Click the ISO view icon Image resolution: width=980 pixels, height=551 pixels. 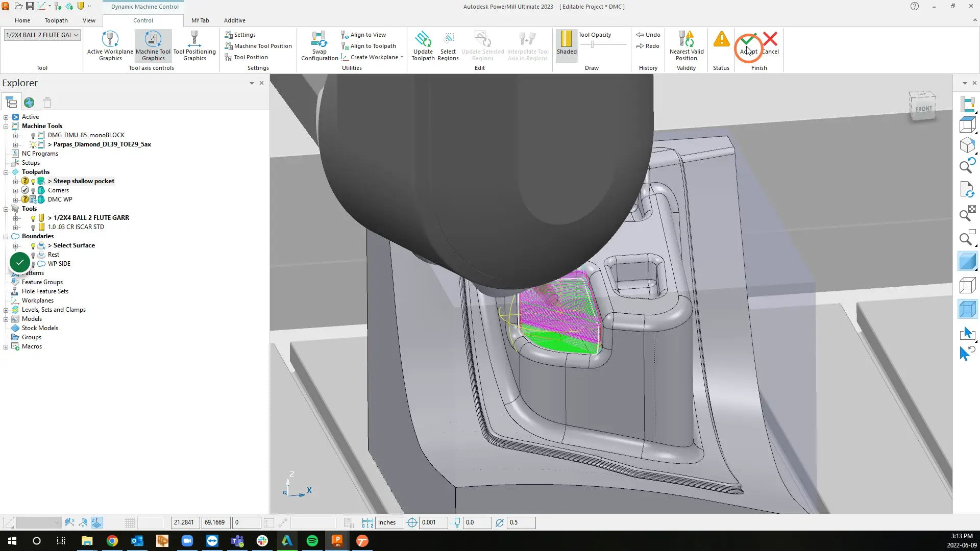967,145
